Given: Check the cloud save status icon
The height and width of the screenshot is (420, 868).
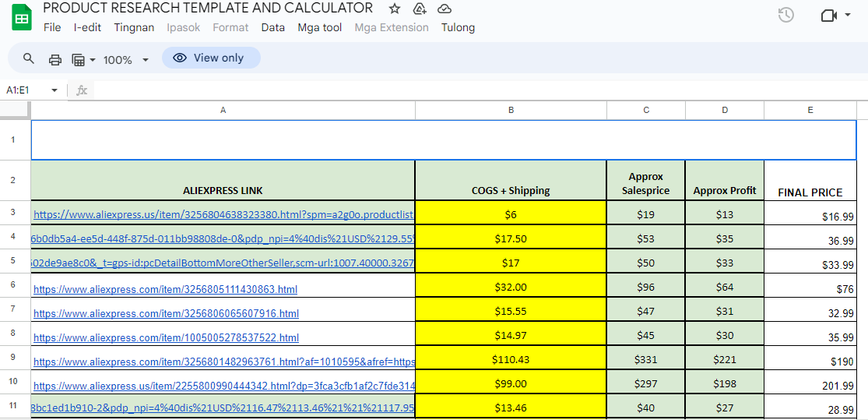Looking at the screenshot, I should [x=444, y=9].
